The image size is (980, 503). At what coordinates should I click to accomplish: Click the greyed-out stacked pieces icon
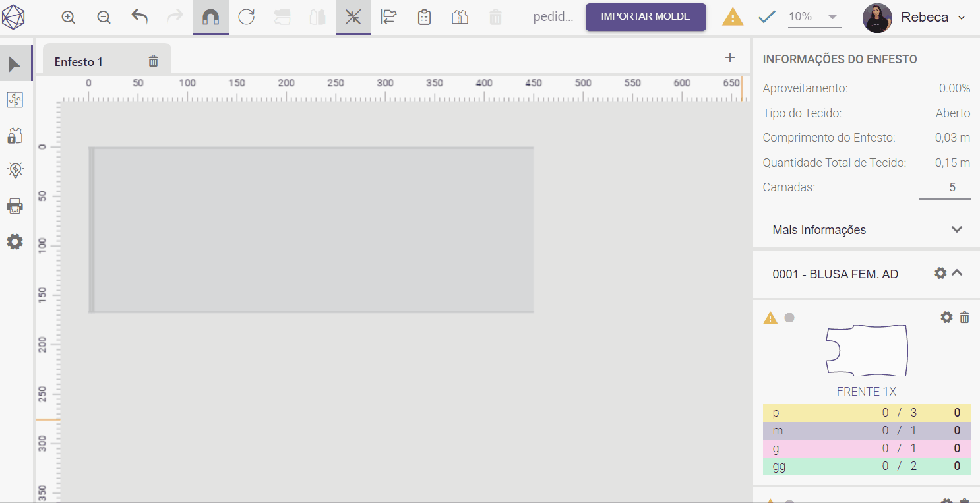282,17
